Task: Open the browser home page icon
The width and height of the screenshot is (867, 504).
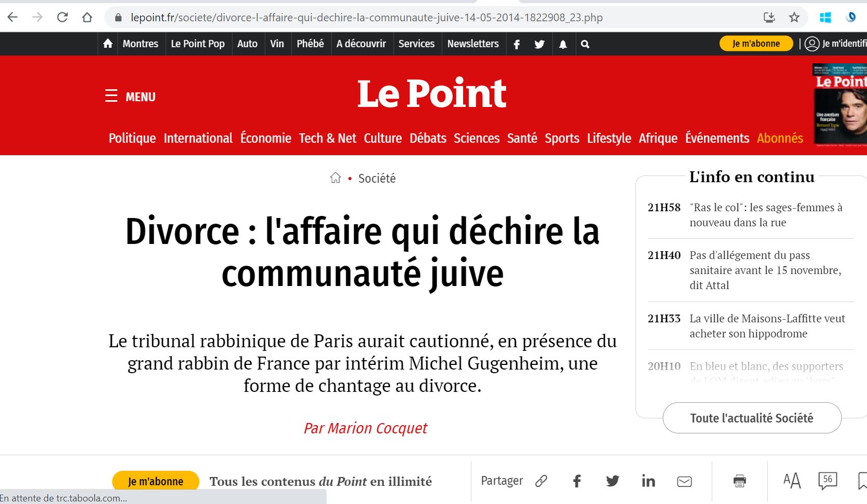Action: [x=87, y=17]
